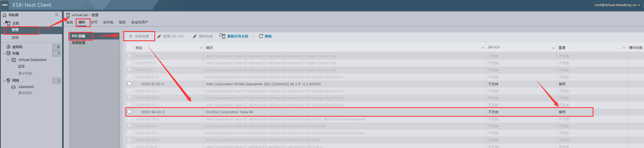Screen dimensions: 644x148
Task: Click the 虚拟机 count badge 6
Action: tap(56, 47)
